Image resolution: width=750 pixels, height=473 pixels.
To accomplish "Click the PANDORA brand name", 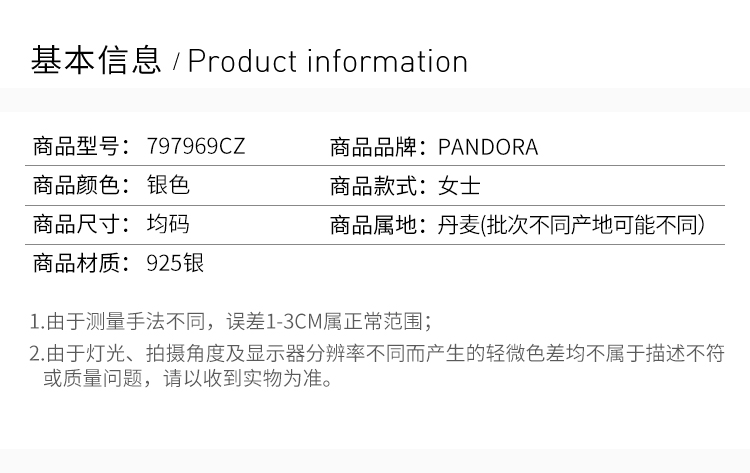I will [x=488, y=148].
